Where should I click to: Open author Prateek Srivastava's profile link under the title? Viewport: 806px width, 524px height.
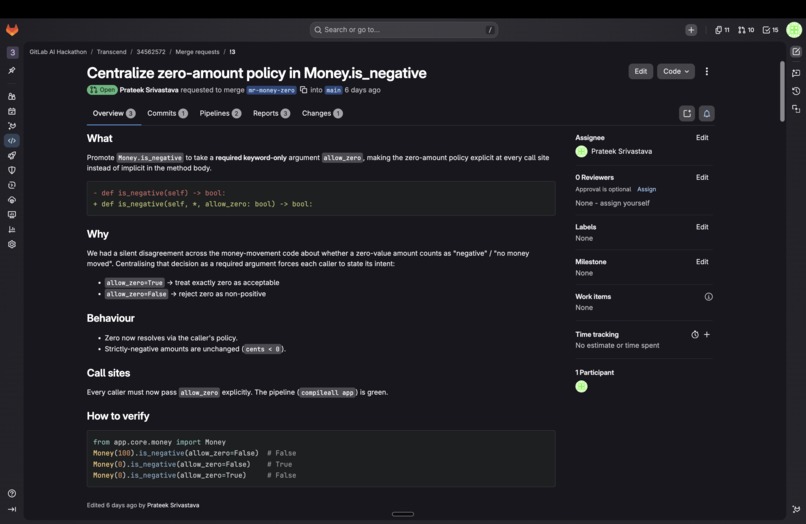(x=149, y=90)
